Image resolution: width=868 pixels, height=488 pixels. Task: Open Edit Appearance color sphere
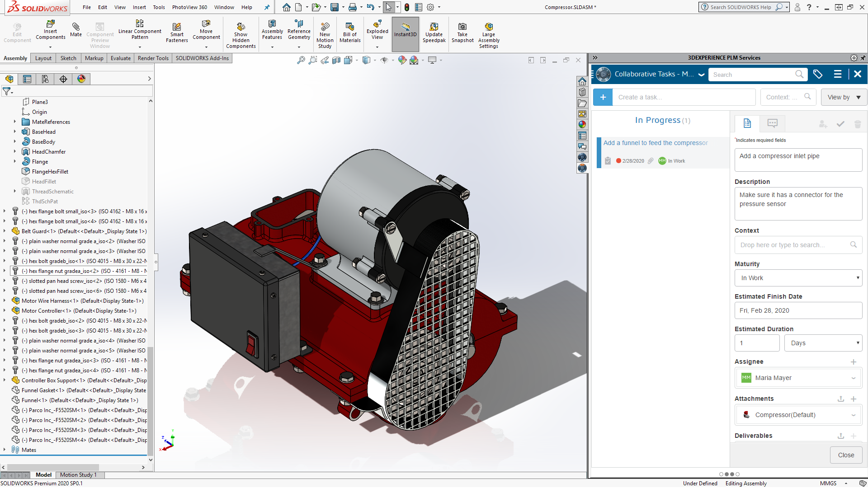pos(402,60)
